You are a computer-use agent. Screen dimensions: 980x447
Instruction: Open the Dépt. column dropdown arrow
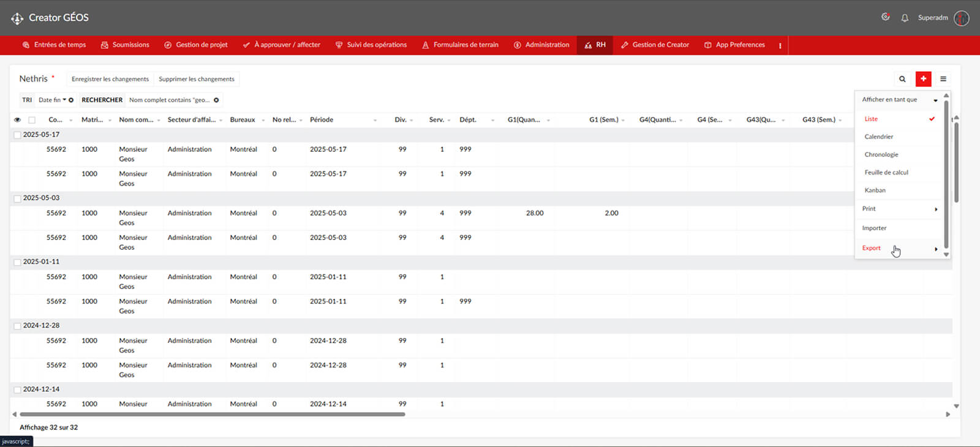492,120
